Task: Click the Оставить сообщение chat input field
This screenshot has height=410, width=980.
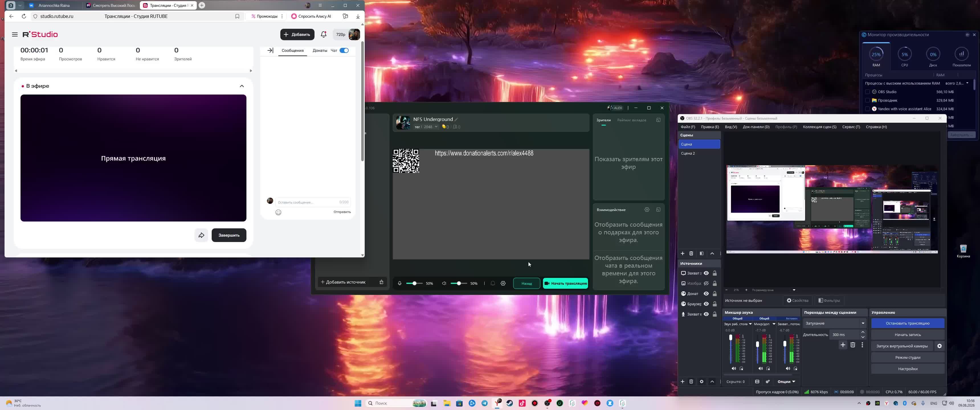Action: (313, 202)
